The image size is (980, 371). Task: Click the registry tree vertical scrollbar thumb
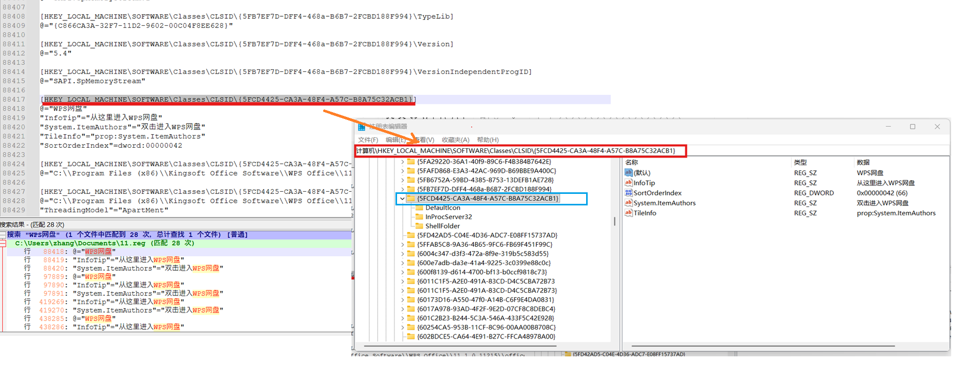[x=614, y=221]
